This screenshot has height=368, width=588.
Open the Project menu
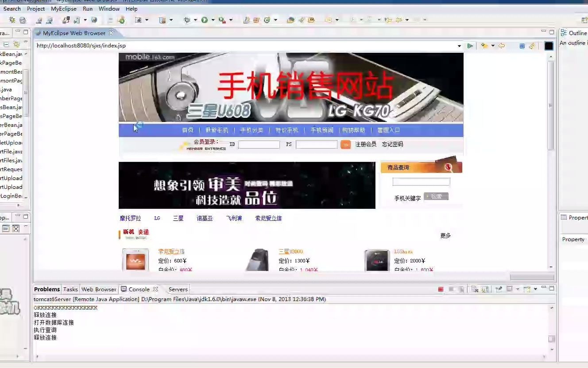tap(36, 8)
